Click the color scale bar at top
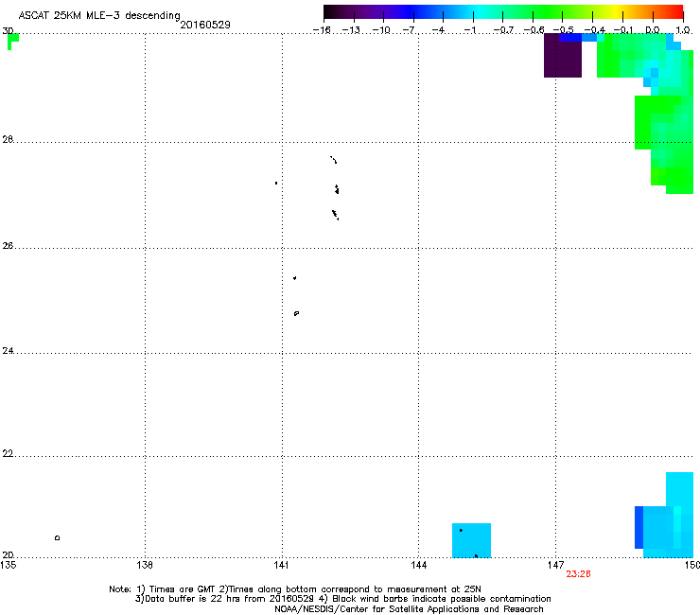Image resolution: width=700 pixels, height=615 pixels. [x=503, y=12]
